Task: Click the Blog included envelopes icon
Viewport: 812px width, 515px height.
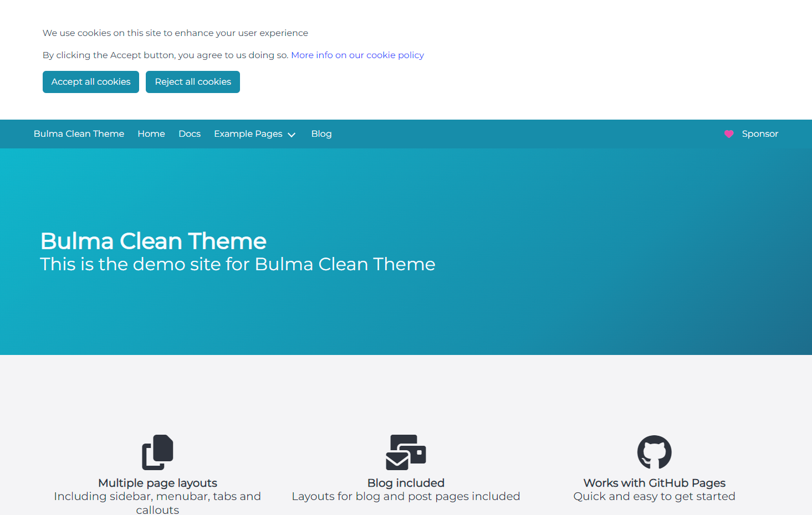Action: [406, 452]
